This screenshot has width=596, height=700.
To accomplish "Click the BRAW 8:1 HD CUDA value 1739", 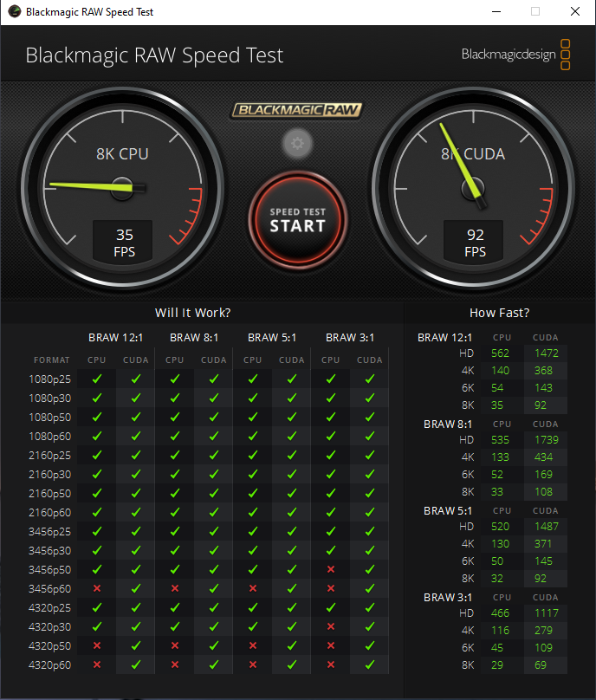I will [x=547, y=440].
